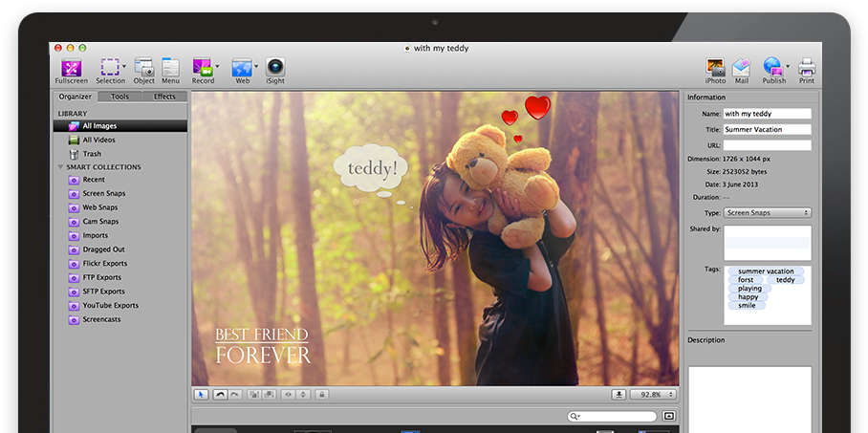Click the padlock lock button
The height and width of the screenshot is (433, 868).
point(321,395)
